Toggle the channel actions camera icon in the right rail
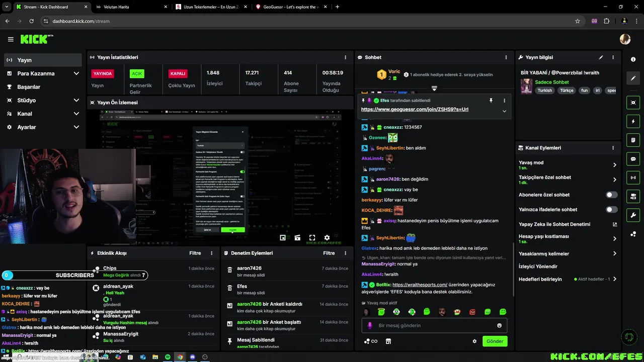The height and width of the screenshot is (362, 644). tap(633, 196)
